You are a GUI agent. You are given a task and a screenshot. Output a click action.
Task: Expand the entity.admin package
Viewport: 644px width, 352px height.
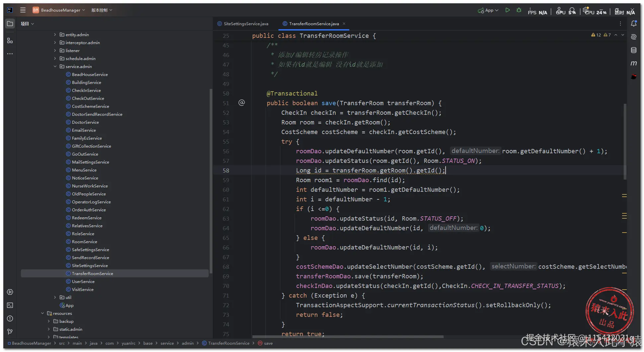55,35
